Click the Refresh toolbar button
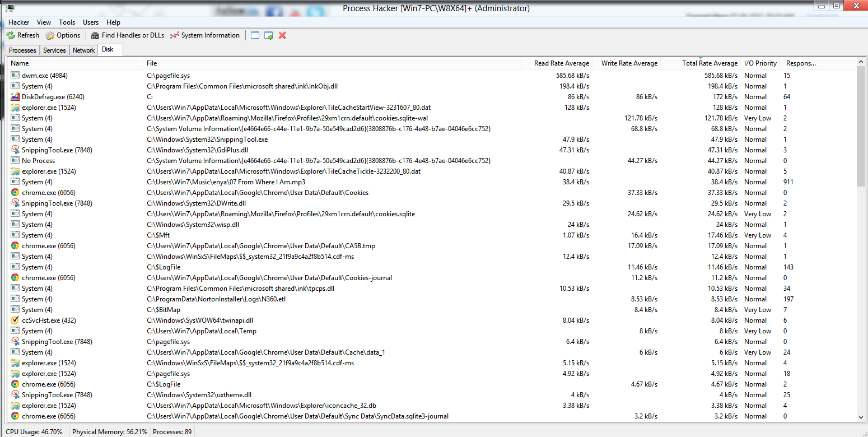Screen dimensions: 868x437 tap(23, 35)
